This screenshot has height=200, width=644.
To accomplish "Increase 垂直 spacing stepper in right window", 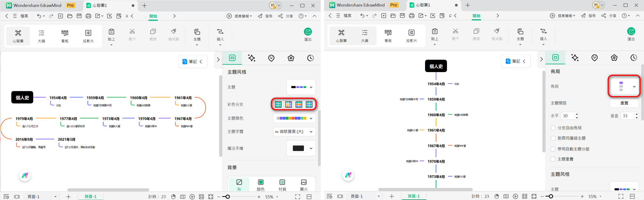I will (x=637, y=114).
